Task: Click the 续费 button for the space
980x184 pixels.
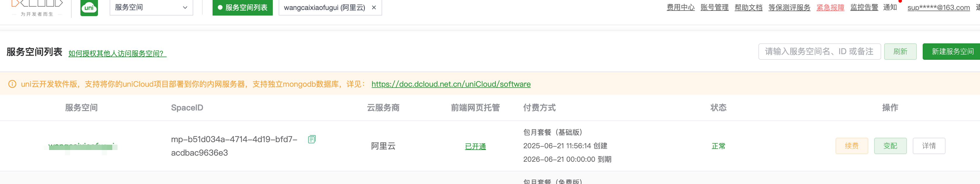Action: click(x=851, y=146)
